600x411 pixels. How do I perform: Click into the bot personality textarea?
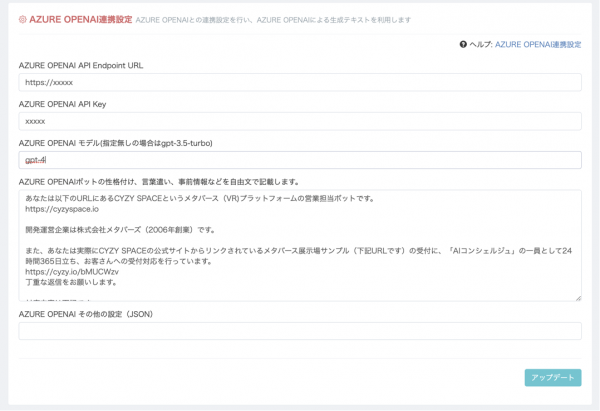(300, 245)
